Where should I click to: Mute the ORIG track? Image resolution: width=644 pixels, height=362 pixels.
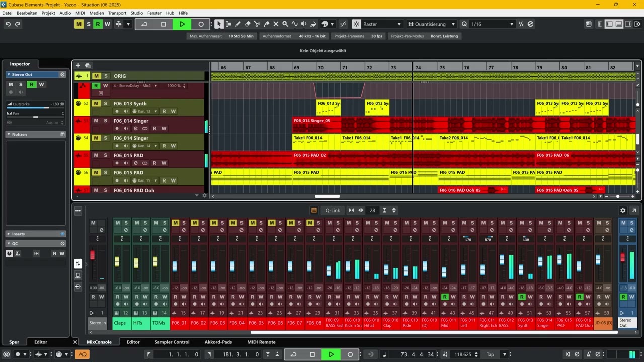(x=96, y=76)
